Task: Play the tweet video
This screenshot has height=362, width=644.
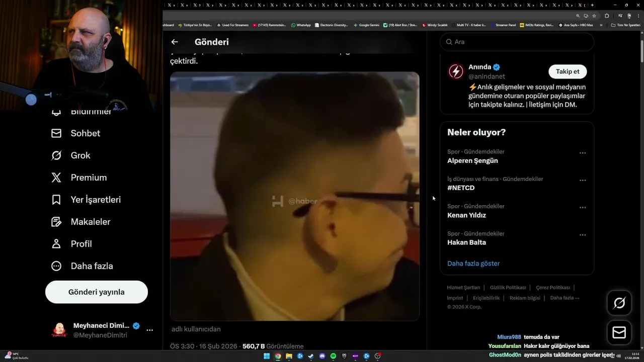Action: [x=295, y=196]
